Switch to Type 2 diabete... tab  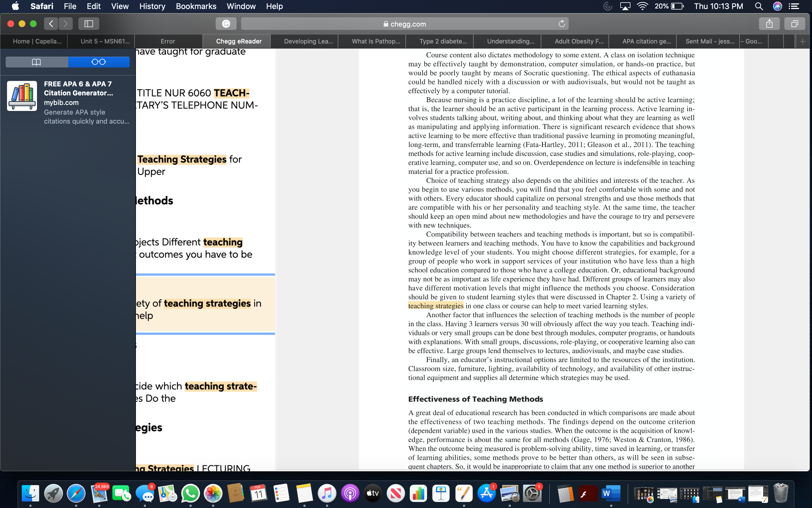coord(440,41)
